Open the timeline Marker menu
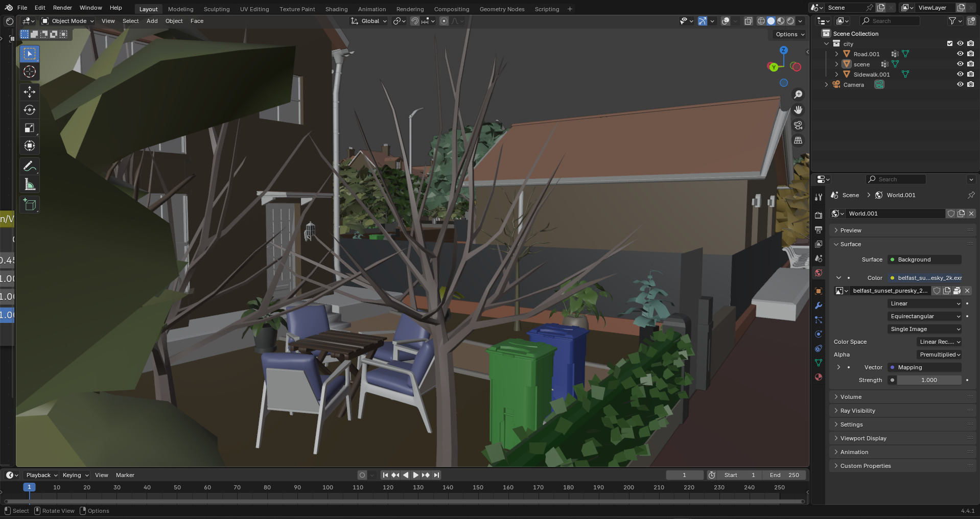The width and height of the screenshot is (980, 519). click(x=125, y=475)
